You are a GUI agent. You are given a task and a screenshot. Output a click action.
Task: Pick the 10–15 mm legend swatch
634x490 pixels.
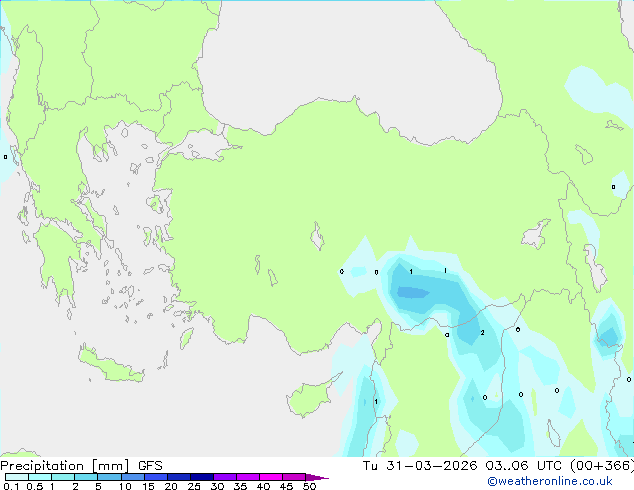[x=132, y=477]
